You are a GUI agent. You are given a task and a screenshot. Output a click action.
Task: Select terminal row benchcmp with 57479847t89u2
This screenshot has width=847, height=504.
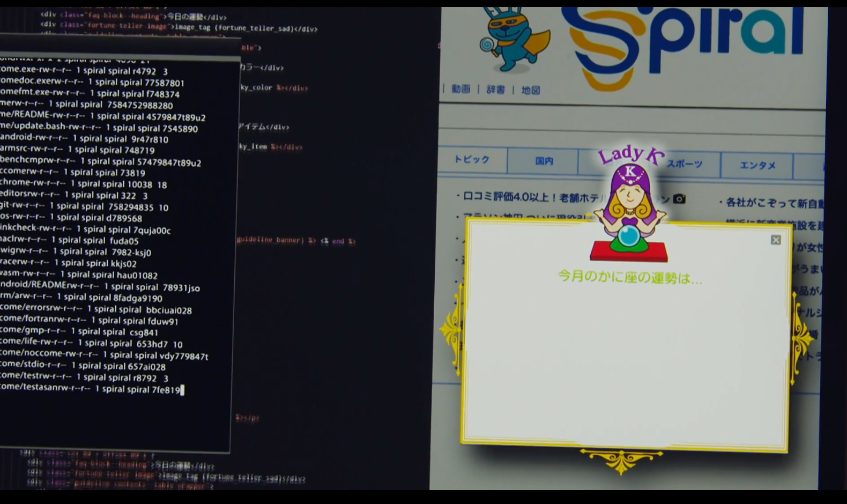pyautogui.click(x=101, y=161)
